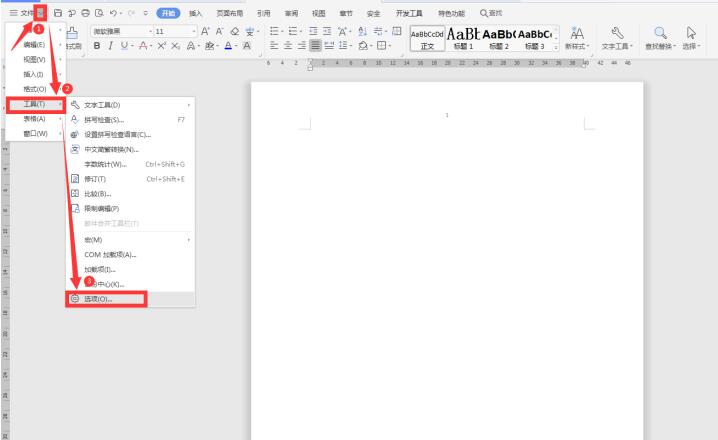Choose 字数统计(W) word count entry
Viewport: 718px width, 440px height.
105,164
